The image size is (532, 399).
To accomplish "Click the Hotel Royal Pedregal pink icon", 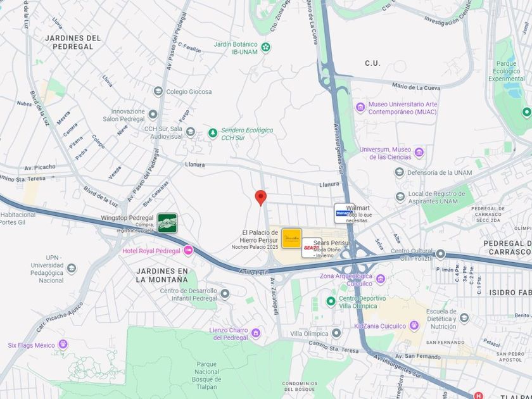I will point(188,251).
